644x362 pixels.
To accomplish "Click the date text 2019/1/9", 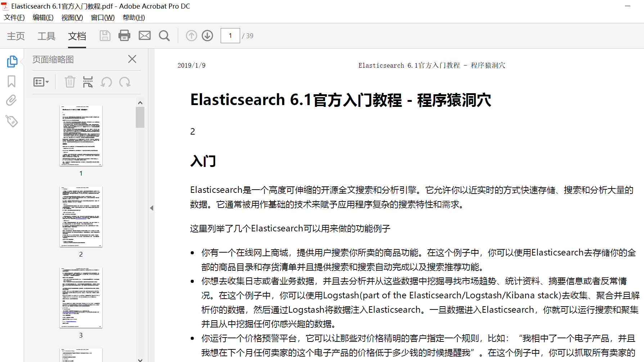I will (192, 65).
